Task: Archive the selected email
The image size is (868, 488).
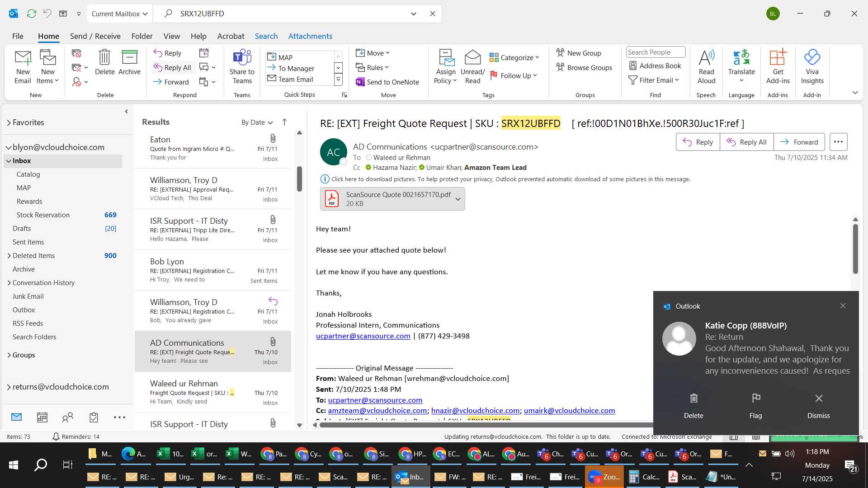Action: 129,62
